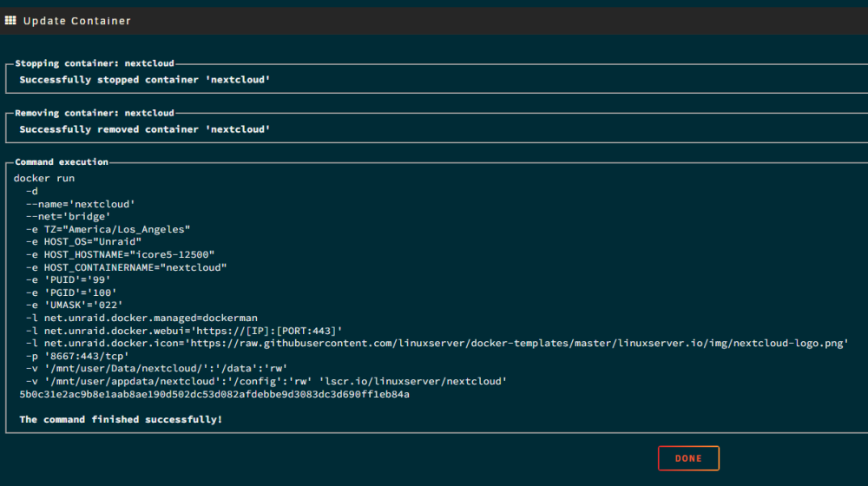Click the HOST_OS="Unraid" line
Screen dimensions: 868x486
click(83, 242)
